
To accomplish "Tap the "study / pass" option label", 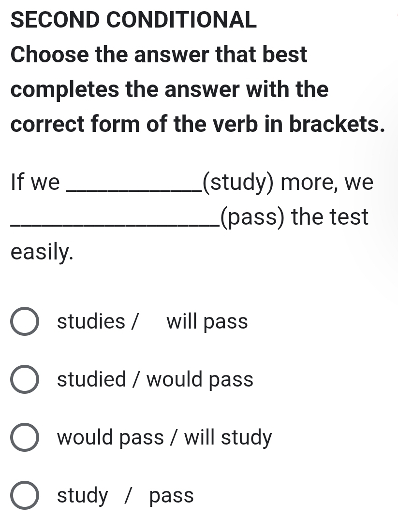I will [125, 495].
